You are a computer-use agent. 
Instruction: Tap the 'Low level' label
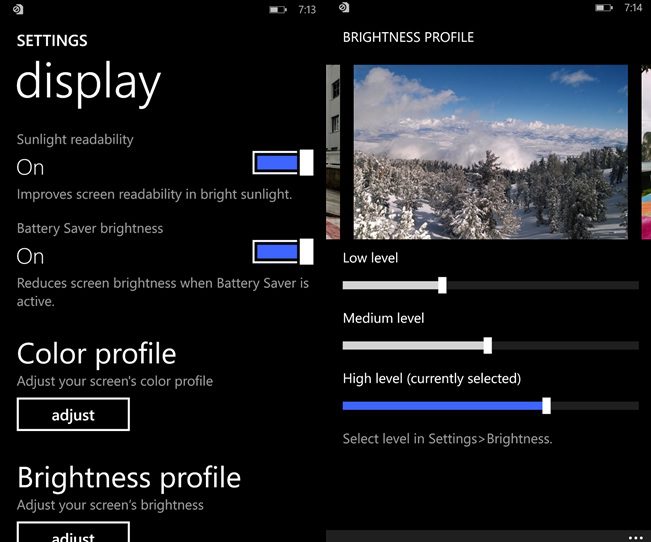[370, 258]
